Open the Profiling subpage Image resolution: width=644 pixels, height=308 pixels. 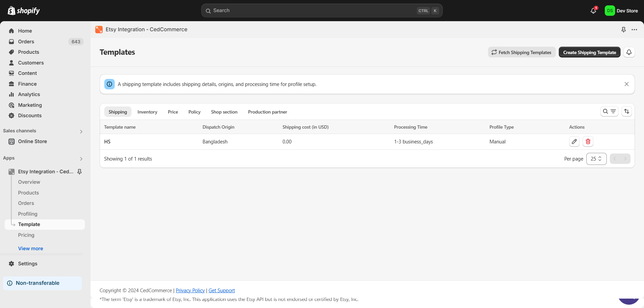tap(28, 214)
